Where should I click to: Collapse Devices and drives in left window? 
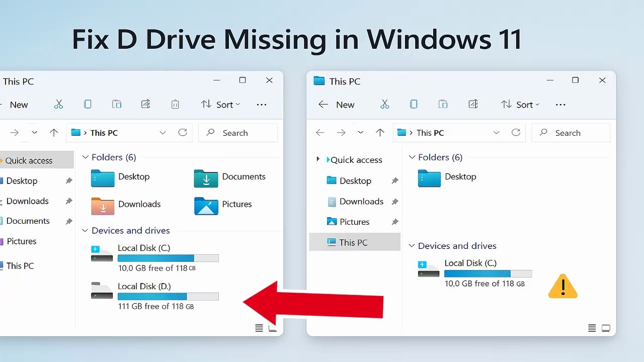click(x=85, y=231)
